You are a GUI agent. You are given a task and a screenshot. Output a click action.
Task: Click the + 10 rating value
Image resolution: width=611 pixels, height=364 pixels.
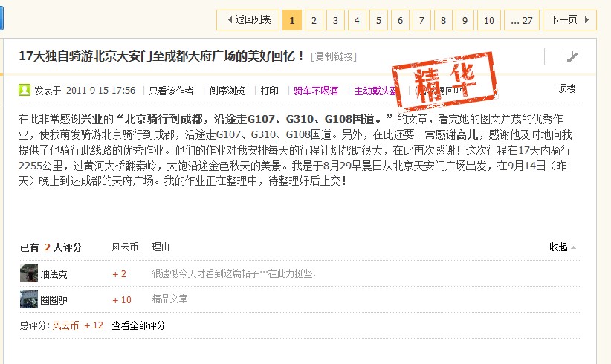pos(122,300)
